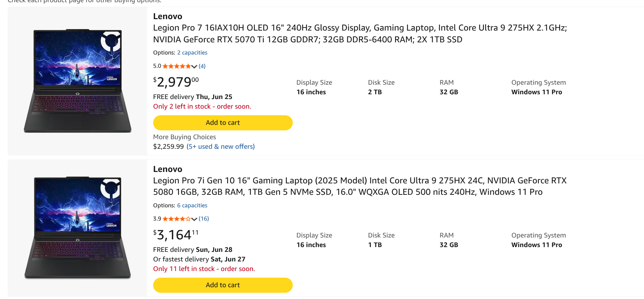View the 5+ used & new offers
644x299 pixels.
221,147
